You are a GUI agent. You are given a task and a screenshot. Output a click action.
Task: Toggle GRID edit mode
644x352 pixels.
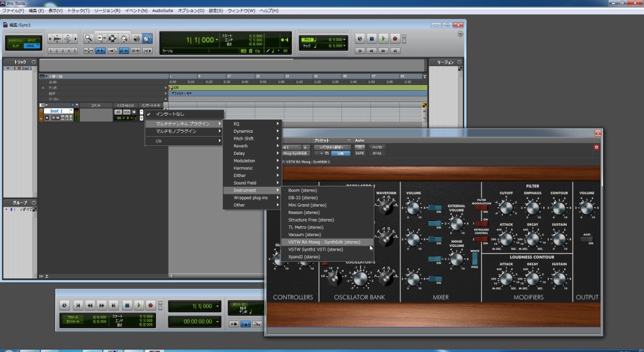coord(31,45)
